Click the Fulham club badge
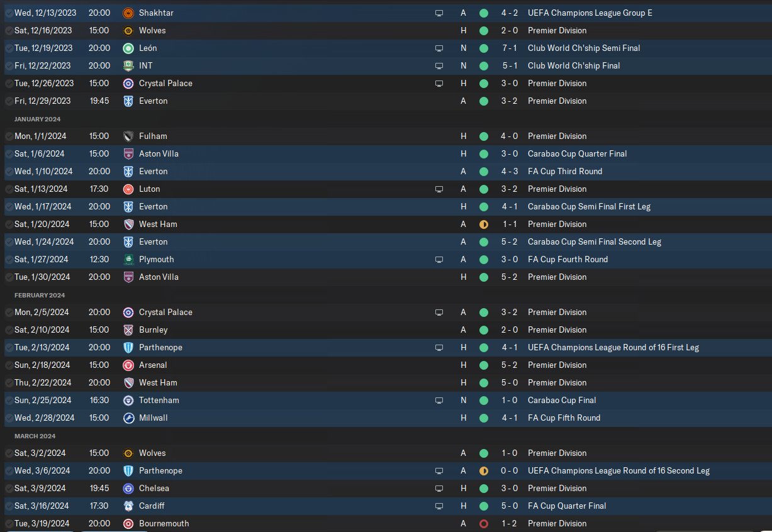 point(128,136)
